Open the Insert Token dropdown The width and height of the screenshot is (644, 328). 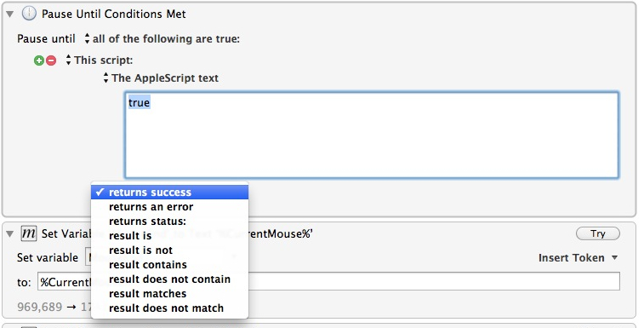(578, 257)
